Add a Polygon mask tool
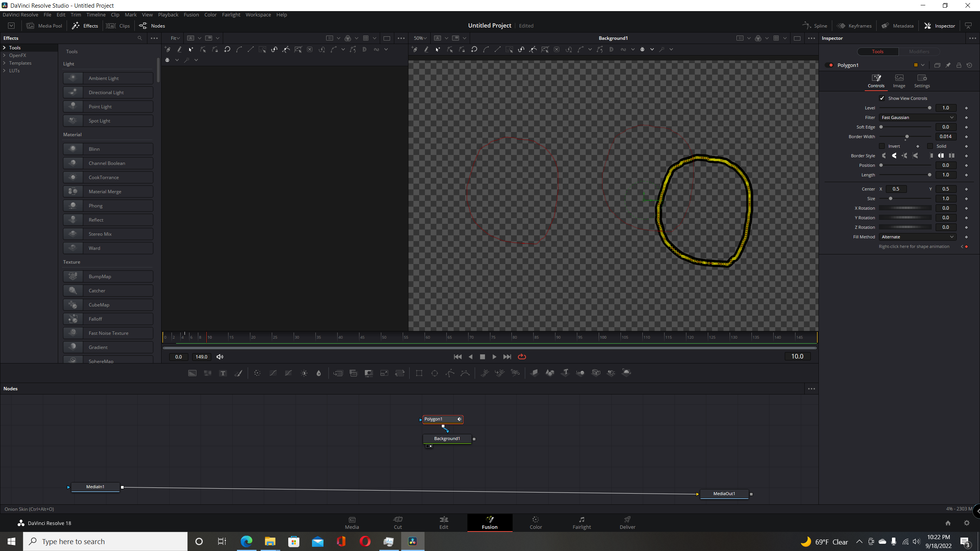This screenshot has height=551, width=980. click(x=450, y=373)
